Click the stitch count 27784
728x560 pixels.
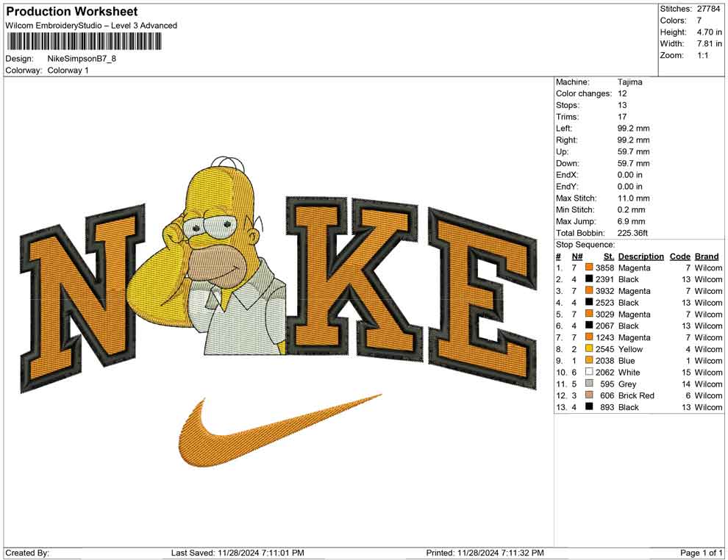pyautogui.click(x=708, y=9)
